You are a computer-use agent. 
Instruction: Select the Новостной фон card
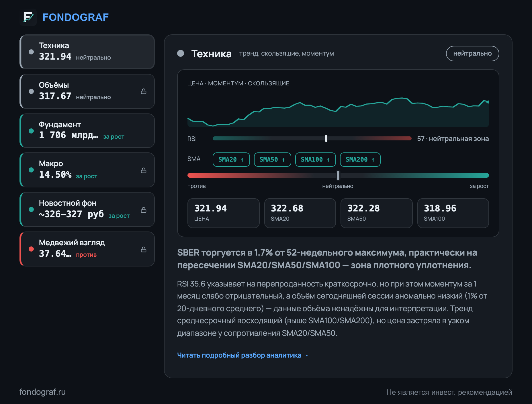87,209
